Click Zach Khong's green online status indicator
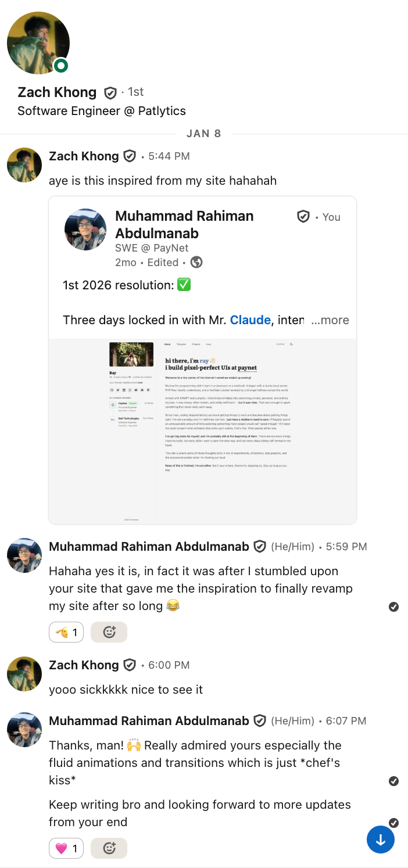The width and height of the screenshot is (408, 868). [x=60, y=67]
